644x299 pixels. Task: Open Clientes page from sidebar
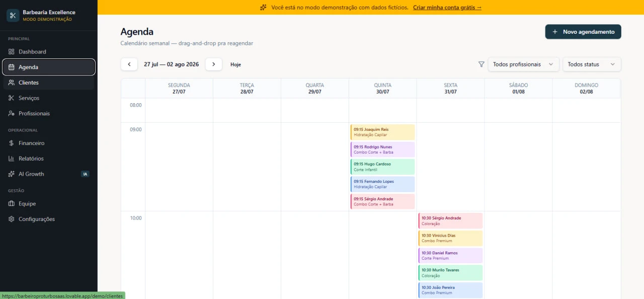click(x=49, y=83)
